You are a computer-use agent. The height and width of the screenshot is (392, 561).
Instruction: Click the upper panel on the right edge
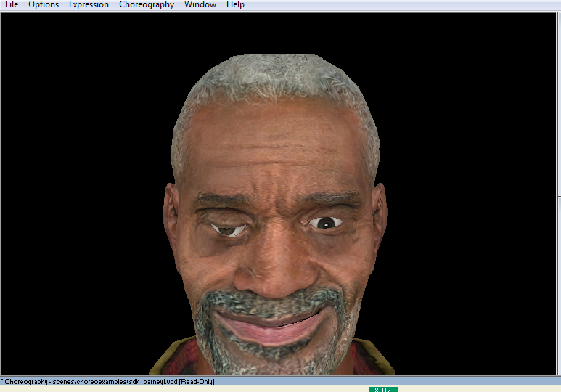click(560, 104)
